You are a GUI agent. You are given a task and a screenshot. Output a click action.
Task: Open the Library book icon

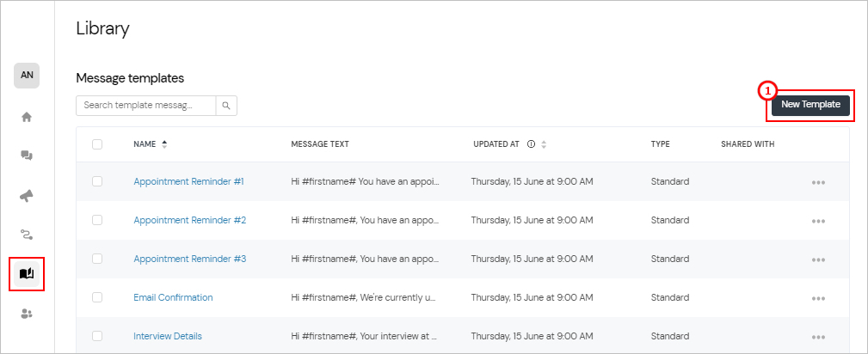[27, 273]
